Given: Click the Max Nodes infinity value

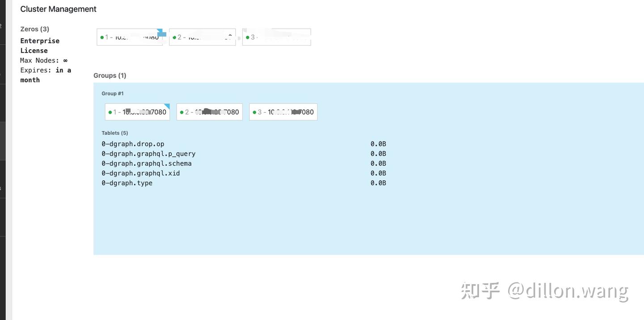Looking at the screenshot, I should (65, 60).
